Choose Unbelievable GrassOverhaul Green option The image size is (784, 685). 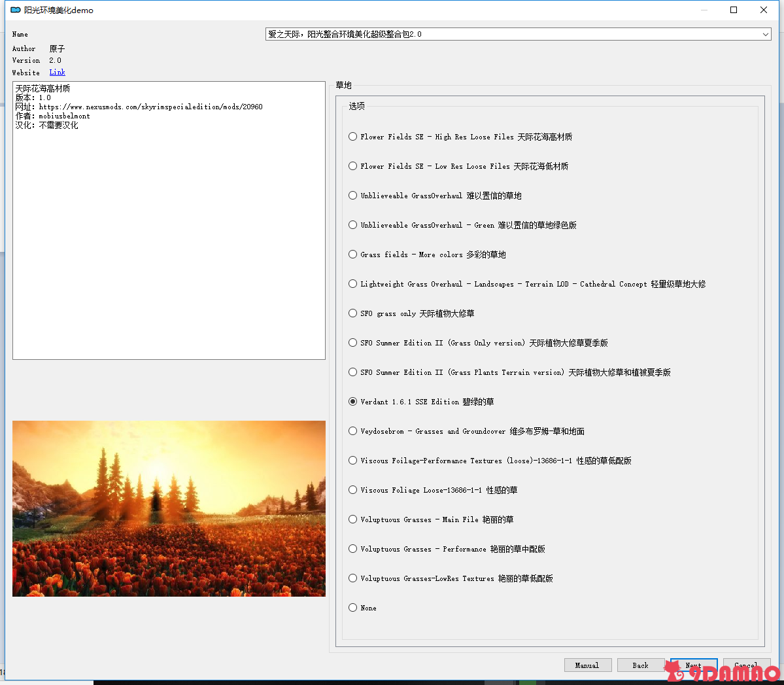pyautogui.click(x=353, y=225)
